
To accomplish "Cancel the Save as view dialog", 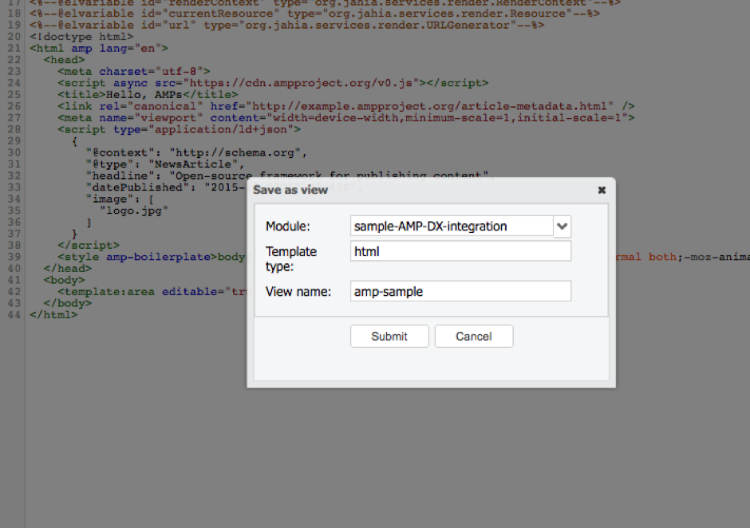I will (474, 336).
